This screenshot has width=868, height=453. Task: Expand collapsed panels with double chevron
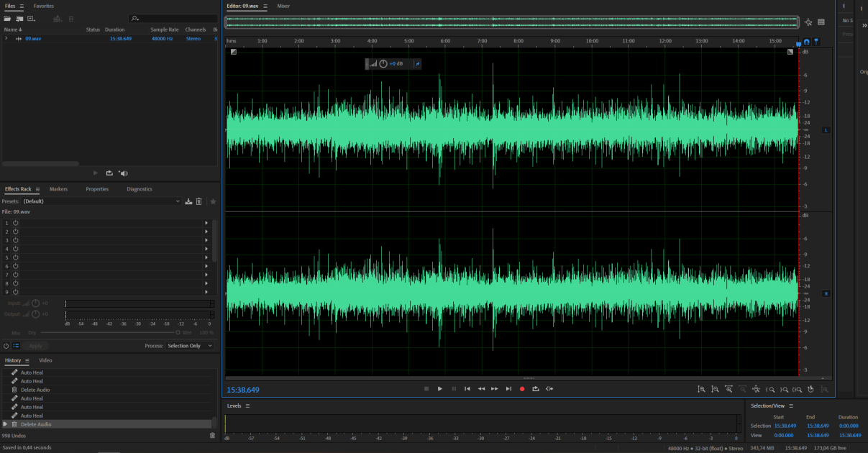click(x=864, y=25)
